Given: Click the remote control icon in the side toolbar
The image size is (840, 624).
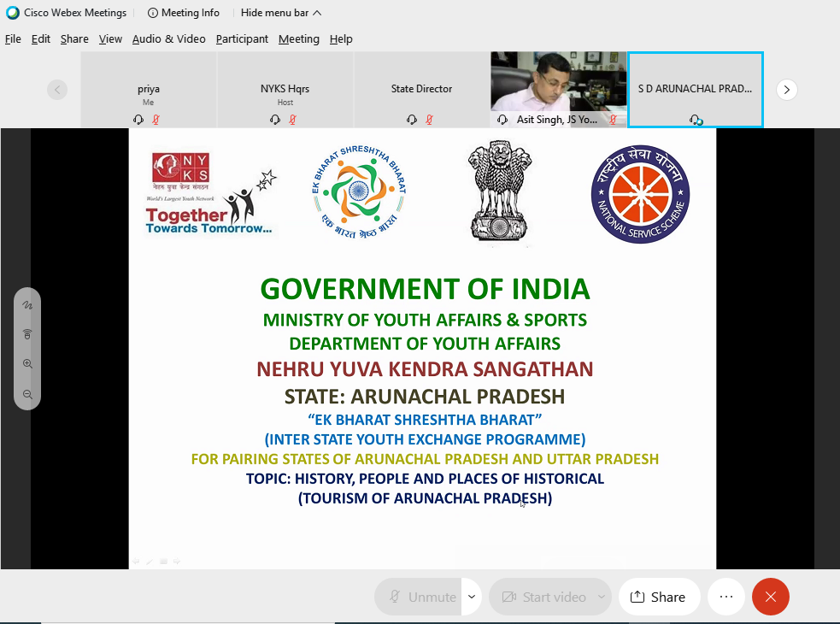Looking at the screenshot, I should click(x=27, y=334).
